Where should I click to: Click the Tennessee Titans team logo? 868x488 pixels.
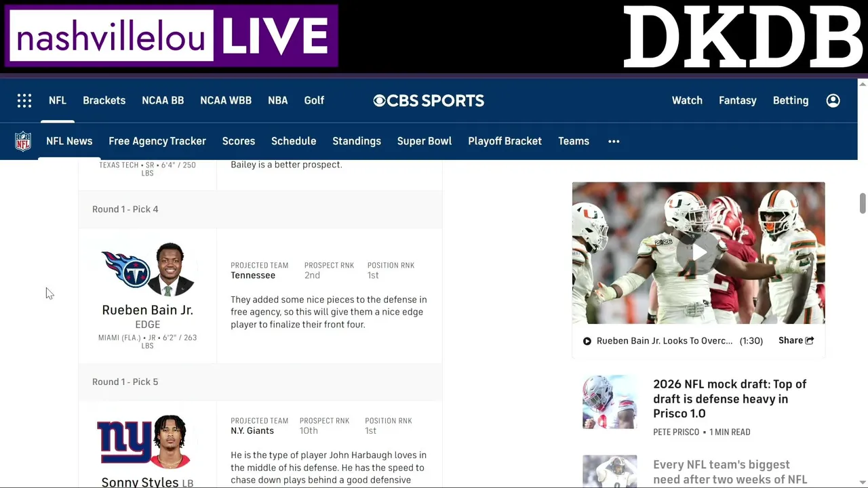pos(125,269)
